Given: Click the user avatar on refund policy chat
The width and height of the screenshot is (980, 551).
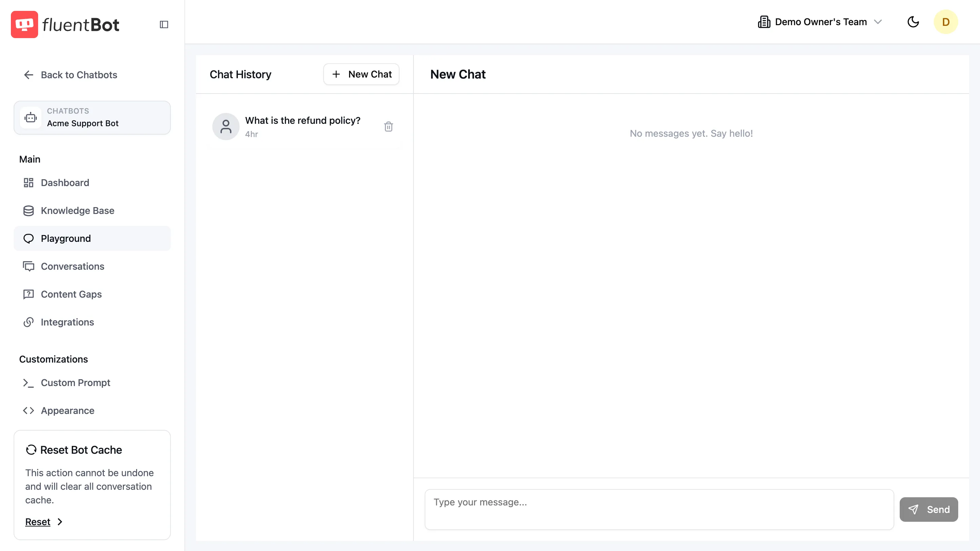Looking at the screenshot, I should (x=226, y=127).
